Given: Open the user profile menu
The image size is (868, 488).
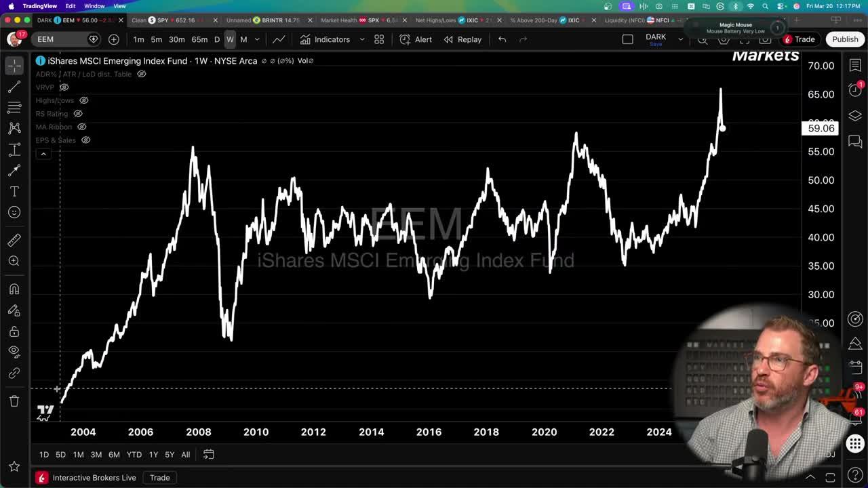Looking at the screenshot, I should coord(14,39).
